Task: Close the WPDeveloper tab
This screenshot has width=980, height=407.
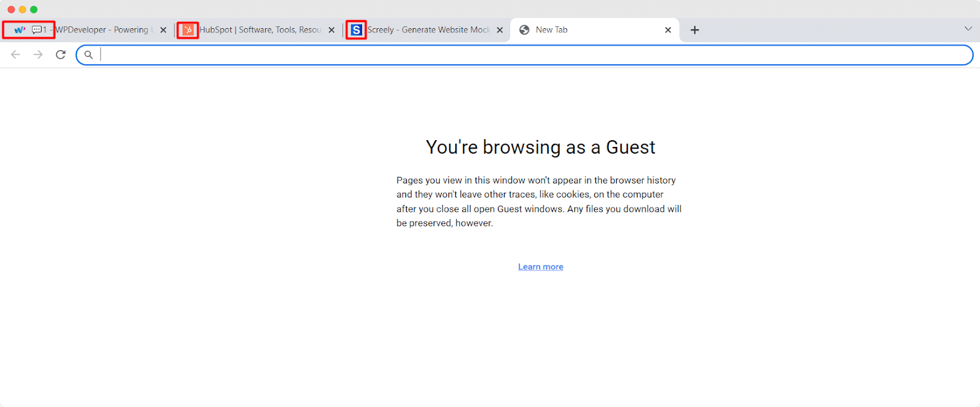Action: coord(164,30)
